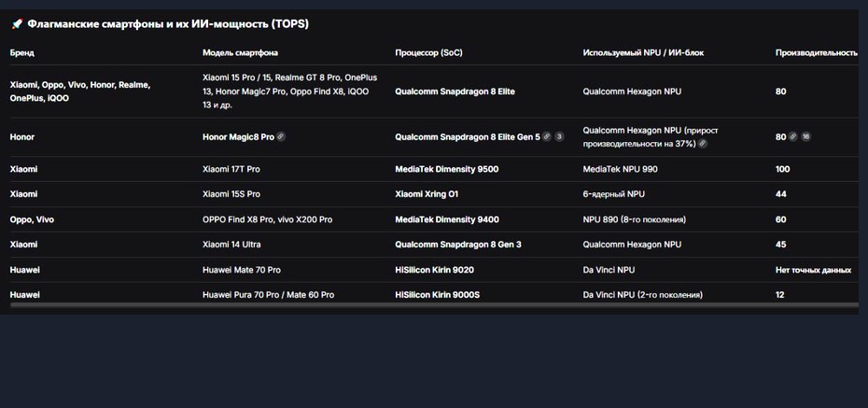Screen dimensions: 868x408
Task: Click the citation badge 3 after Snapdragon 8 Elite Gen 5
Action: 560,136
